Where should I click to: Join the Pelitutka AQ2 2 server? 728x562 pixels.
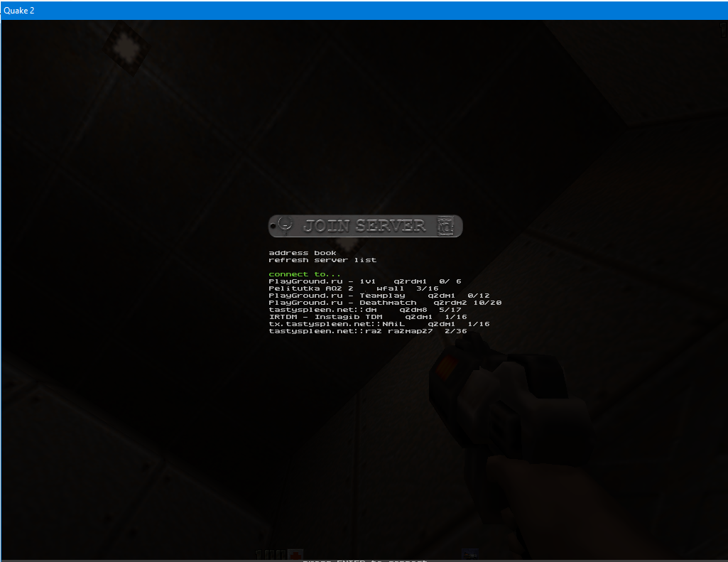click(x=353, y=288)
